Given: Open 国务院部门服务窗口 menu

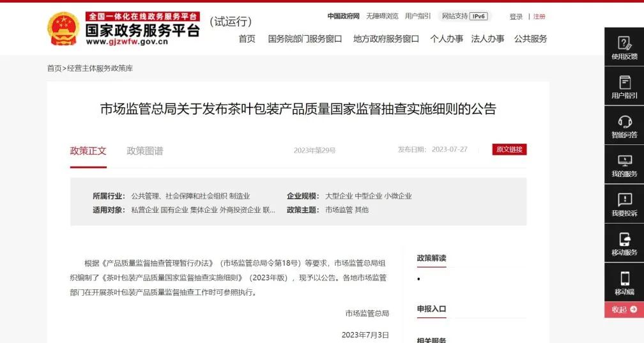Looking at the screenshot, I should [305, 39].
